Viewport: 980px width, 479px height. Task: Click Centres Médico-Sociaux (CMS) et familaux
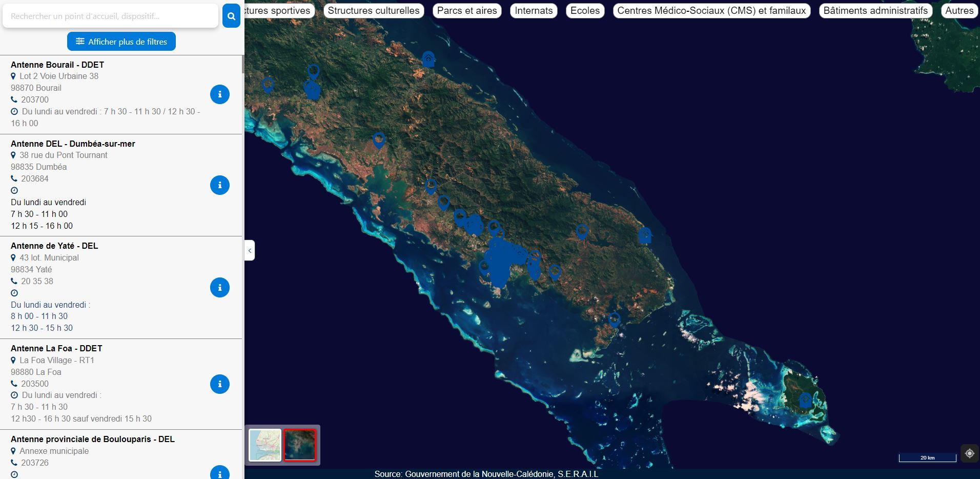711,11
